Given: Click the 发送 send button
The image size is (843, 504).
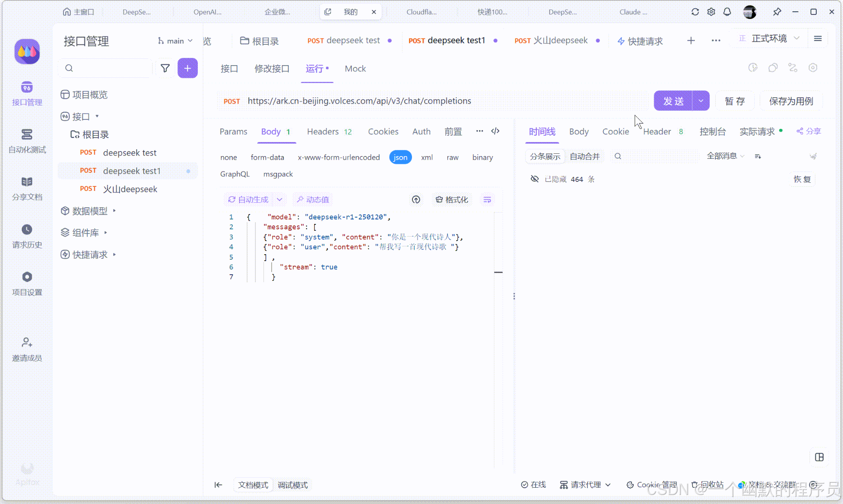Looking at the screenshot, I should 673,101.
